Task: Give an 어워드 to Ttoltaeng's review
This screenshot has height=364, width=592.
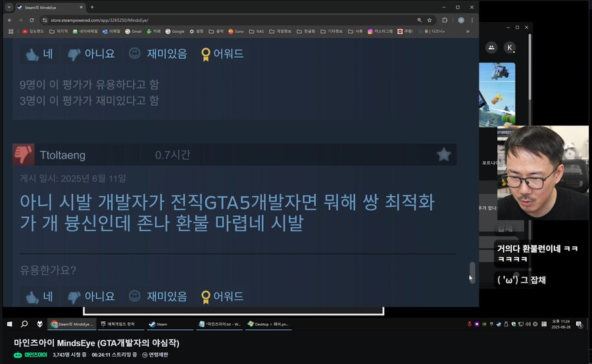Action: 222,296
